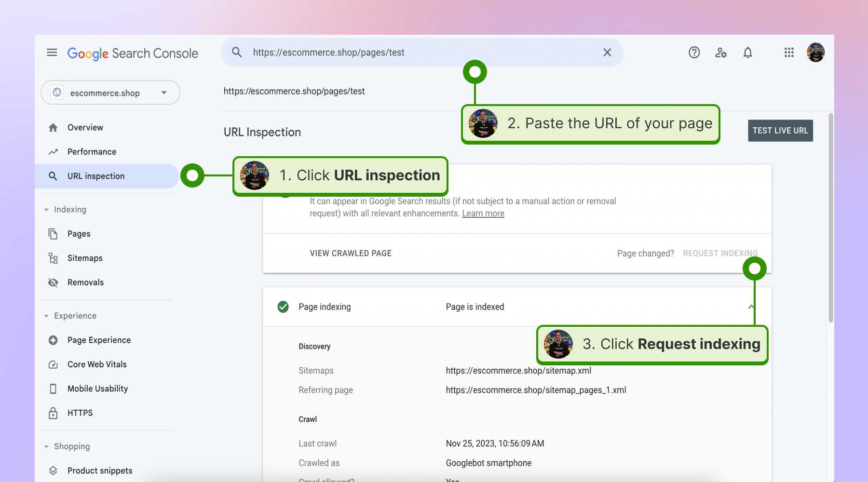Image resolution: width=868 pixels, height=482 pixels.
Task: Click the Crawl section heading
Action: tap(308, 419)
